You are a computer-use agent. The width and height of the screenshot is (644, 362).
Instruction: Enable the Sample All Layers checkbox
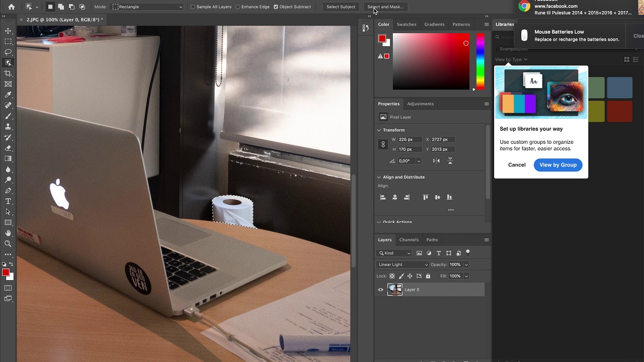coord(193,7)
